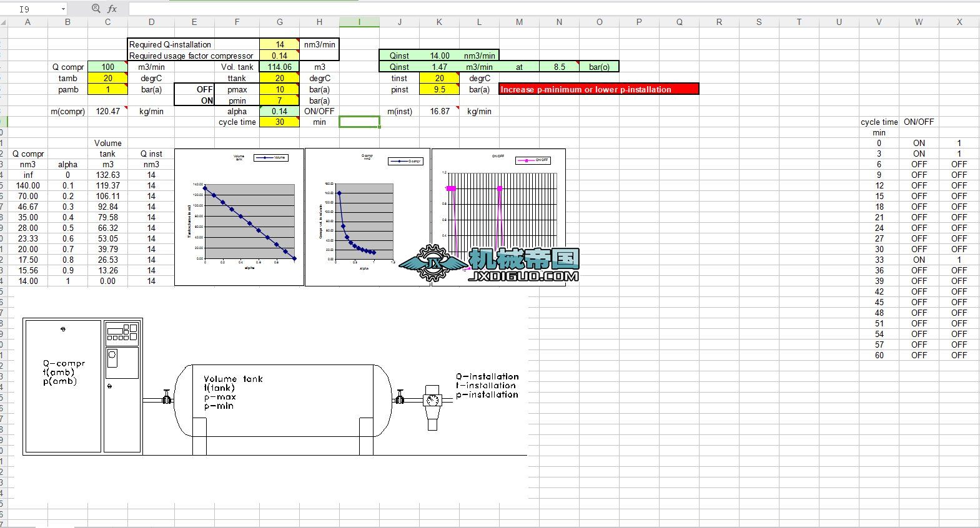Select cycle time value 45 in the min column
This screenshot has width=980, height=528.
pos(879,302)
